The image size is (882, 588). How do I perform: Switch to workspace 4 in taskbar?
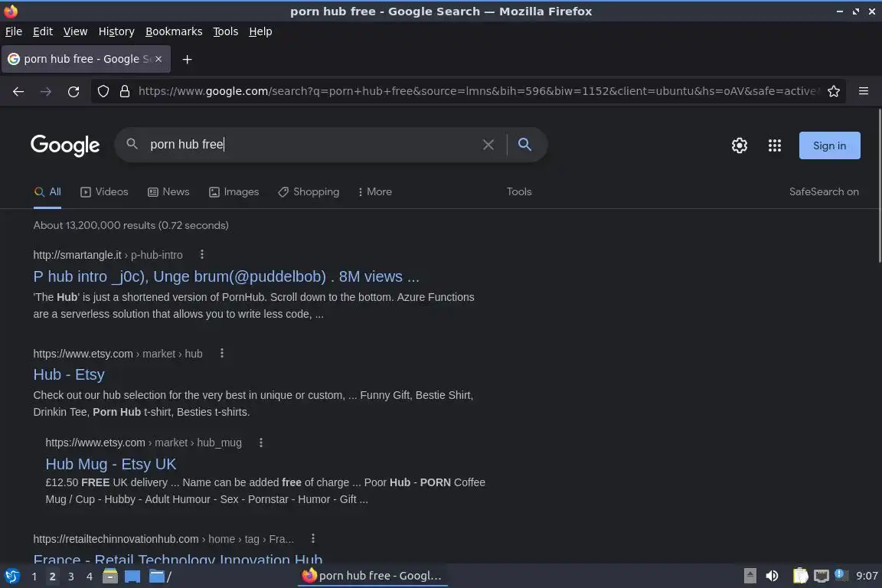(x=89, y=577)
